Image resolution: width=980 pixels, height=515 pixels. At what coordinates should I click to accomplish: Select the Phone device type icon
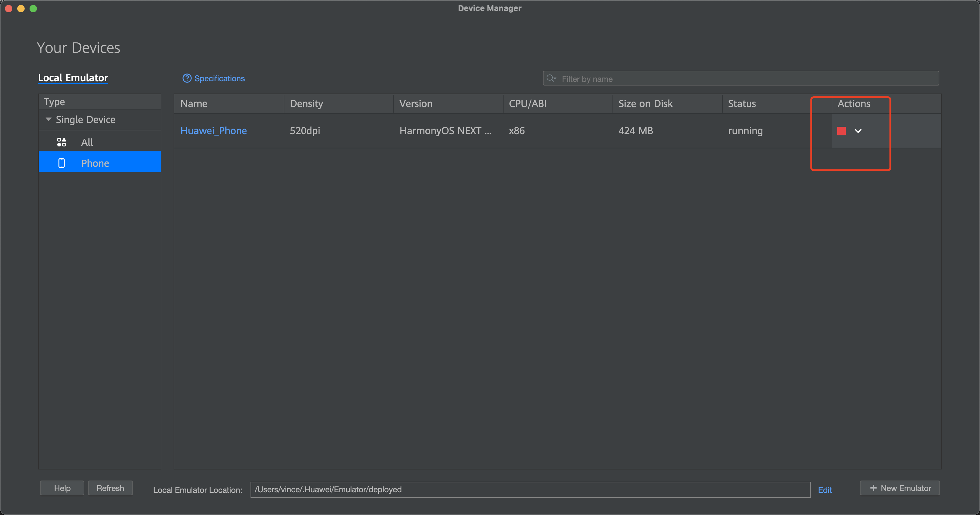(x=61, y=163)
